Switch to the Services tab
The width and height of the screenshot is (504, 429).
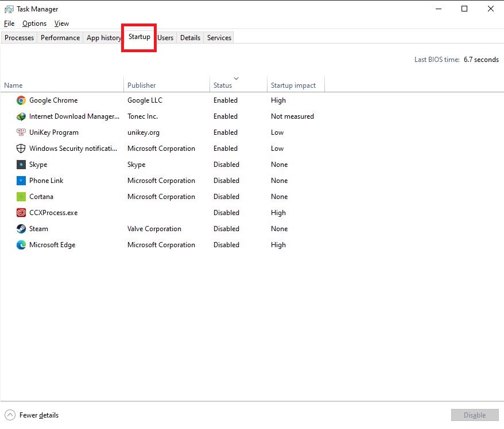219,38
